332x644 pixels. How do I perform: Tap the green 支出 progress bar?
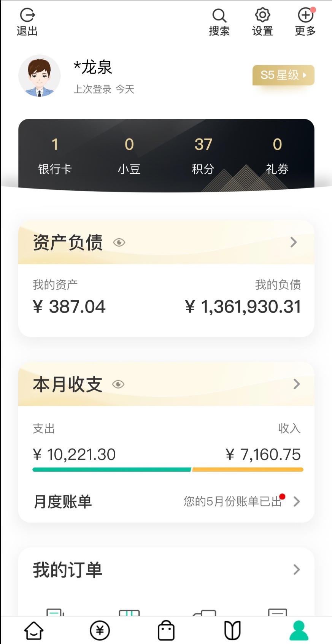click(x=112, y=470)
